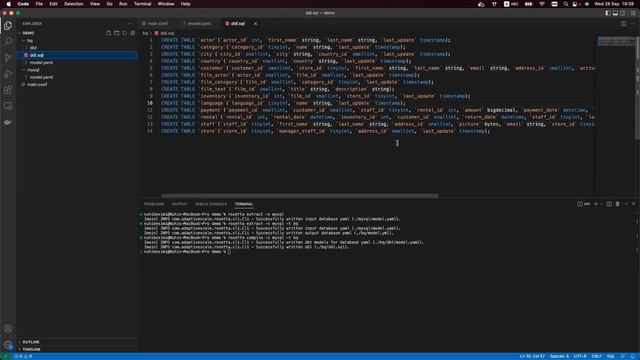Screen dimensions: 640x360
Task: Close the ddl.sql editor tab
Action: 256,24
